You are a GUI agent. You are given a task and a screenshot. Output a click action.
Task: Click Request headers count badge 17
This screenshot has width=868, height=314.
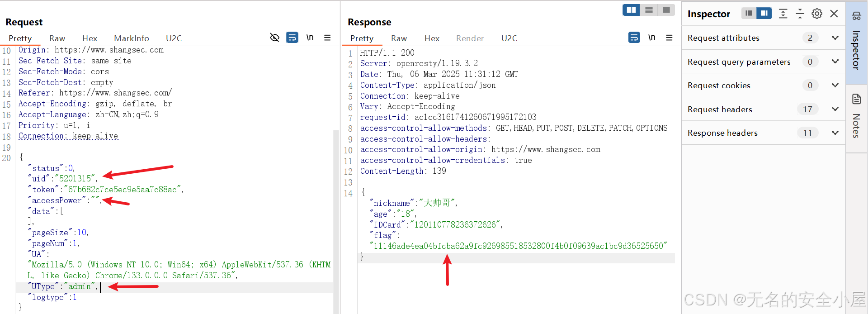tap(808, 109)
